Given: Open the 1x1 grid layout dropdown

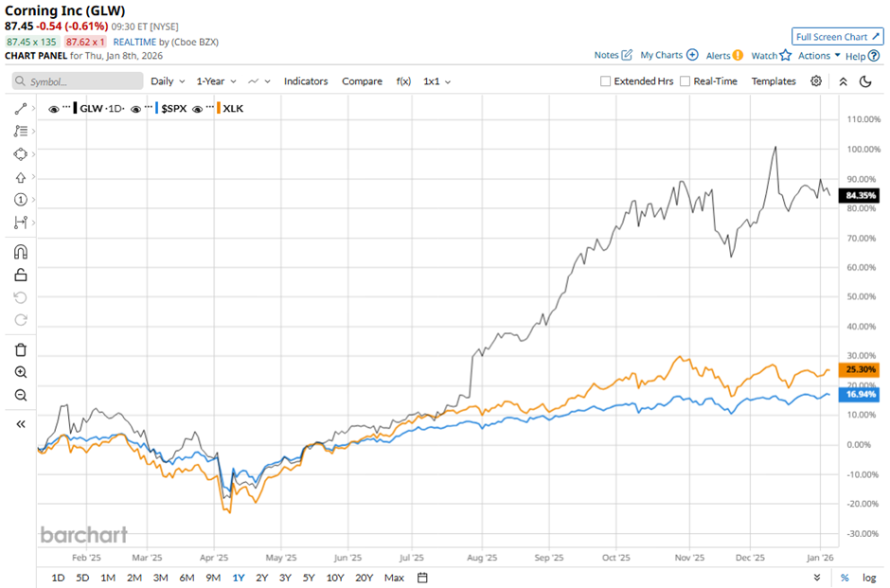Looking at the screenshot, I should 436,81.
